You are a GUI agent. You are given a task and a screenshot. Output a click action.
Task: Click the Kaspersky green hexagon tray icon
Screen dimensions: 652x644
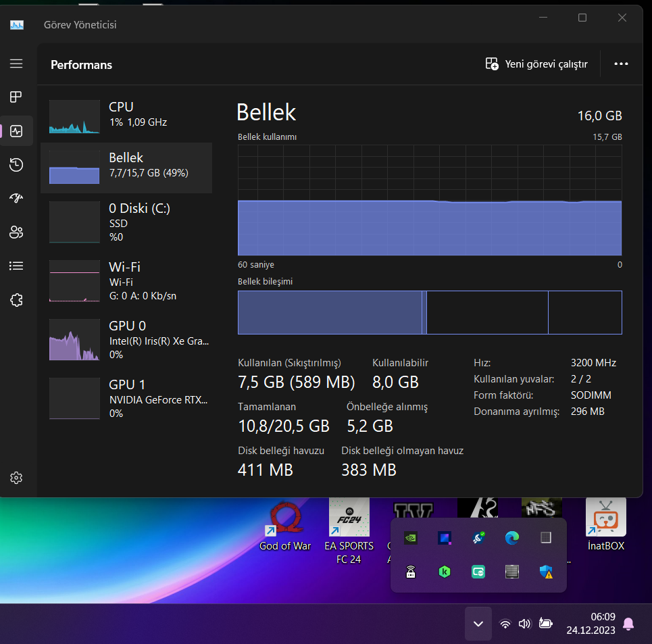pos(445,572)
